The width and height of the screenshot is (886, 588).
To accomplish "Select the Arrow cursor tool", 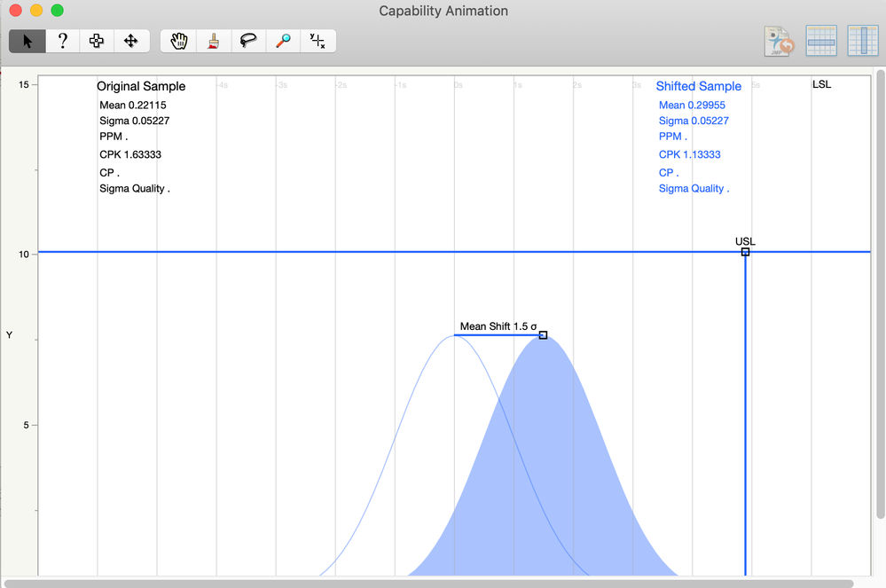I will [x=27, y=41].
